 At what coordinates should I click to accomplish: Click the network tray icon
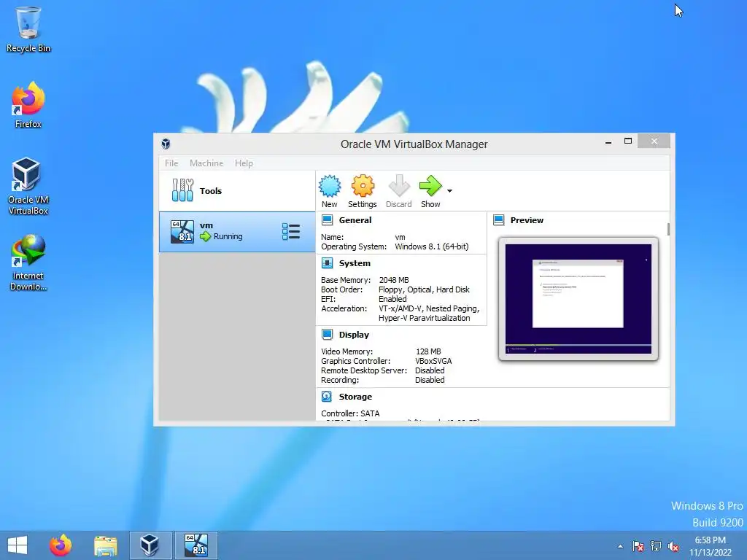656,546
